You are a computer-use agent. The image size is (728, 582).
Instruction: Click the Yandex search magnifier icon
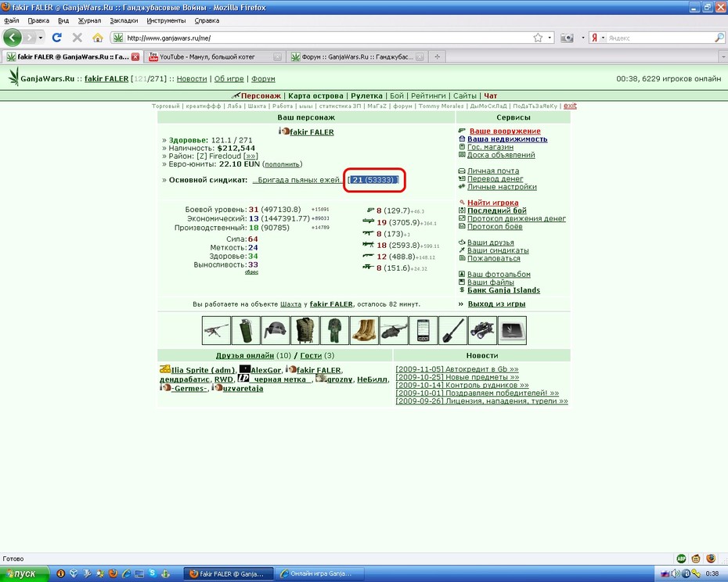tap(719, 38)
